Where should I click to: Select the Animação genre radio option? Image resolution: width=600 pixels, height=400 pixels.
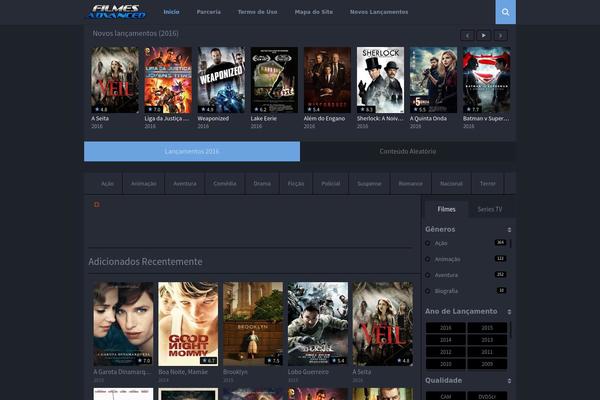click(x=428, y=260)
